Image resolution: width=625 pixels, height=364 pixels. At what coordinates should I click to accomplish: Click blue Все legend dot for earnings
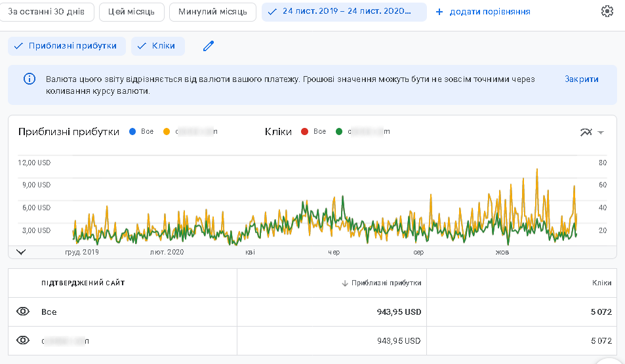click(133, 132)
